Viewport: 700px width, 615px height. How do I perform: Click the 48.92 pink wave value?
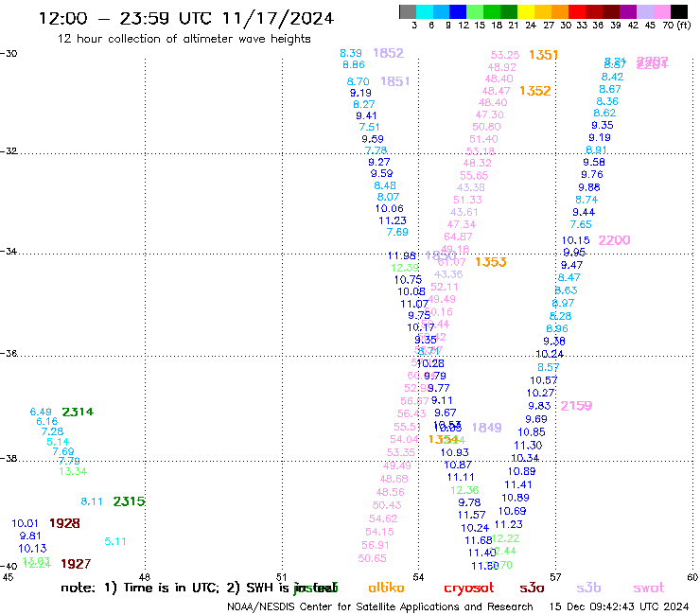[x=501, y=67]
